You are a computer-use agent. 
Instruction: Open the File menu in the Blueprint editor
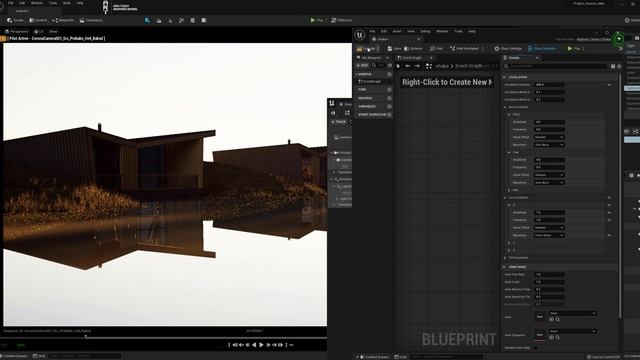pos(372,31)
